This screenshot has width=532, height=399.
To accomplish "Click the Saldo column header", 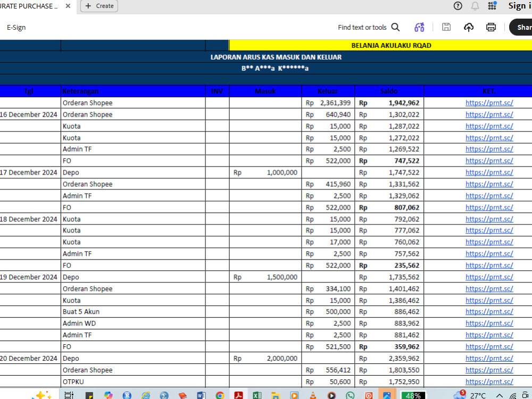I will pos(389,91).
